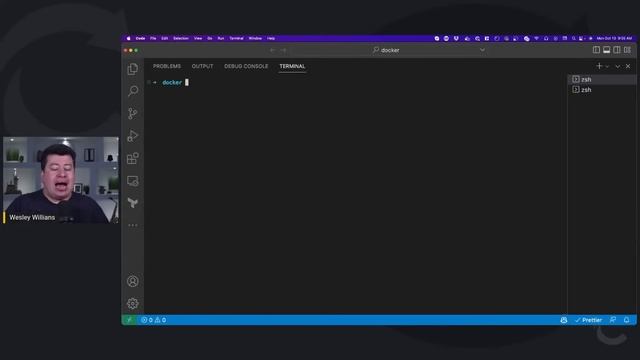Open the Remote Explorer view
Image resolution: width=640 pixels, height=360 pixels.
tap(133, 180)
